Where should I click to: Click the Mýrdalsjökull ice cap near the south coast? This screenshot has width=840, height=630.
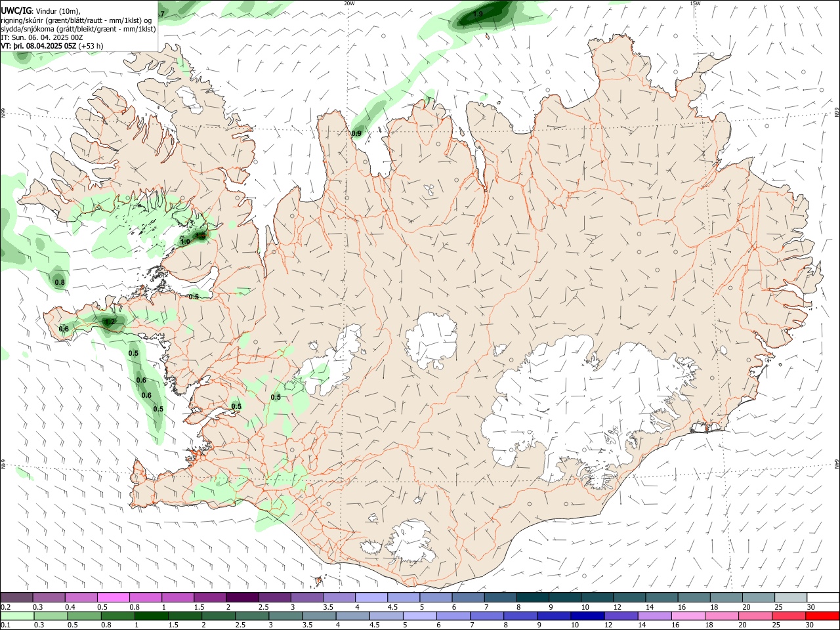coord(411,542)
